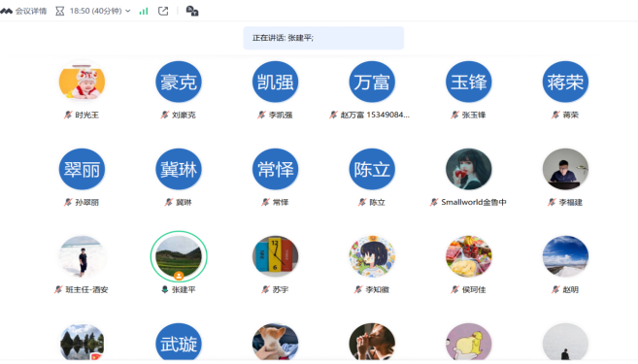This screenshot has height=364, width=638.
Task: Select the 时光王 baby avatar
Action: tap(82, 82)
